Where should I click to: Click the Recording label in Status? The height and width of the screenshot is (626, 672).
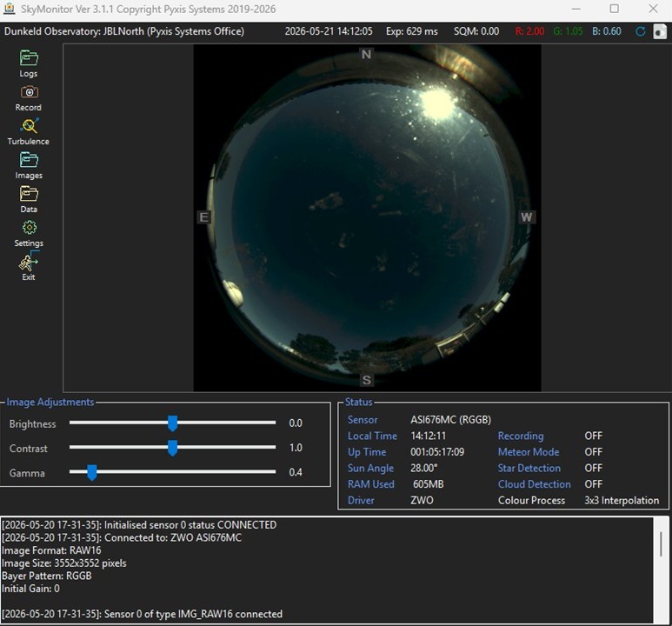(x=521, y=436)
